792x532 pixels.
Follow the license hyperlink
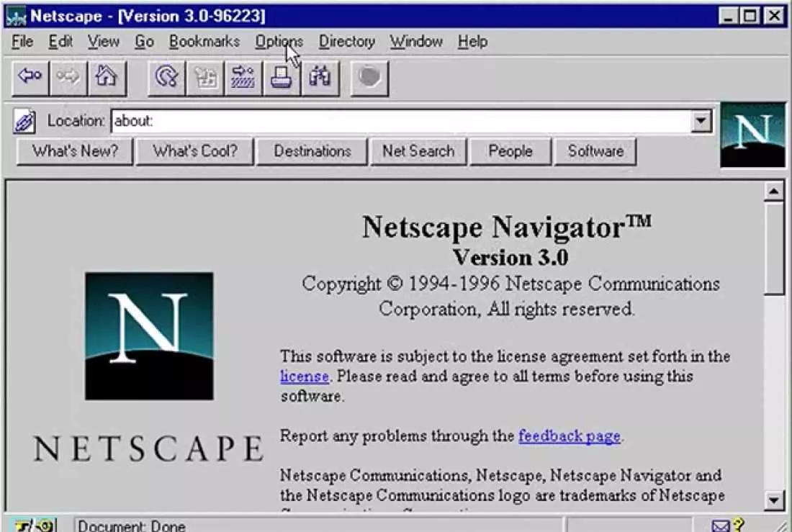point(304,377)
